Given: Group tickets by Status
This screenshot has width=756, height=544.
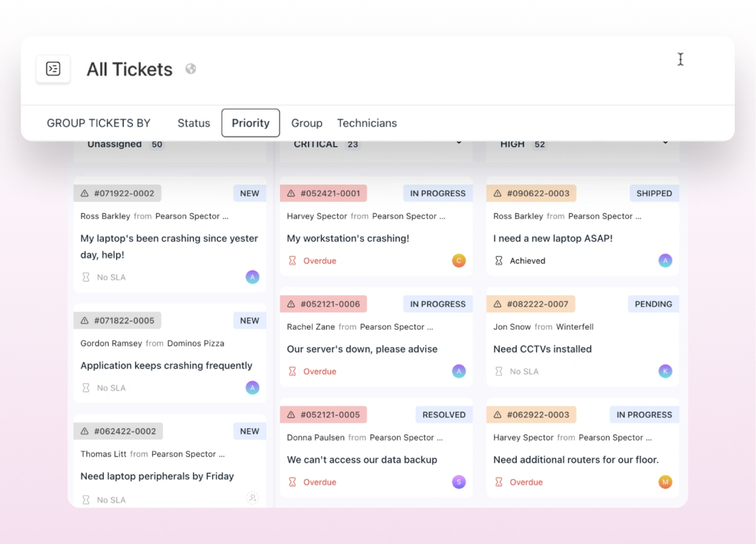Looking at the screenshot, I should [193, 123].
